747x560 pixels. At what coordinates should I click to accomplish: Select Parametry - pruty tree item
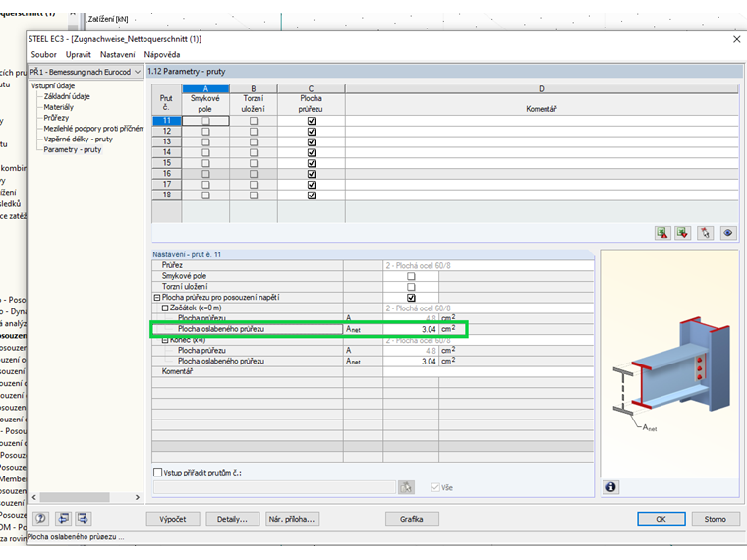(73, 149)
